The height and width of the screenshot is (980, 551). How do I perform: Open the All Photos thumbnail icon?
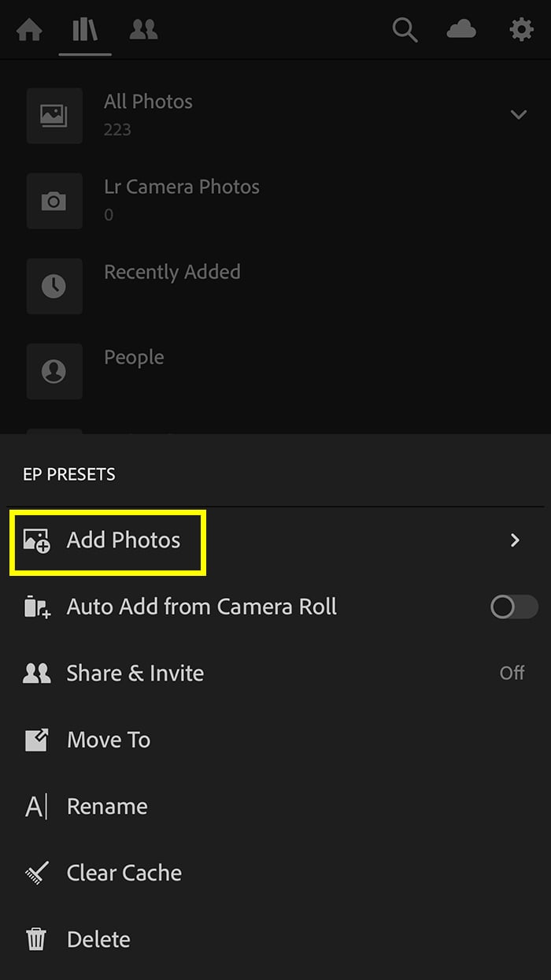[54, 115]
